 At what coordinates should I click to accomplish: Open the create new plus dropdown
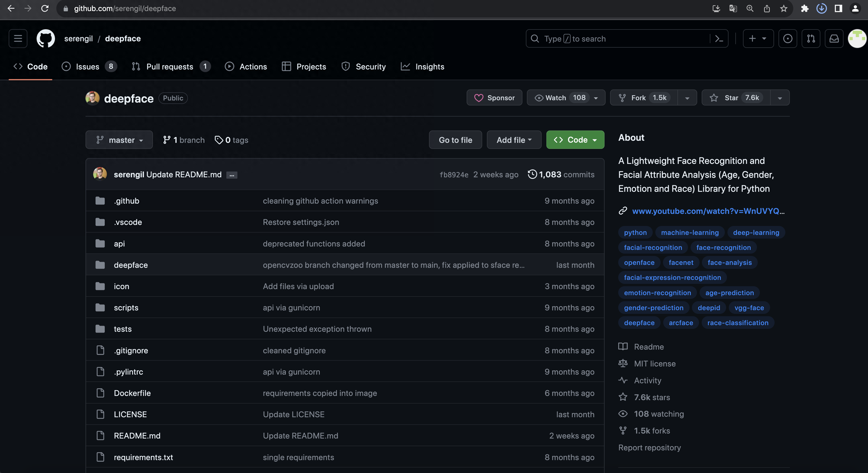tap(758, 38)
